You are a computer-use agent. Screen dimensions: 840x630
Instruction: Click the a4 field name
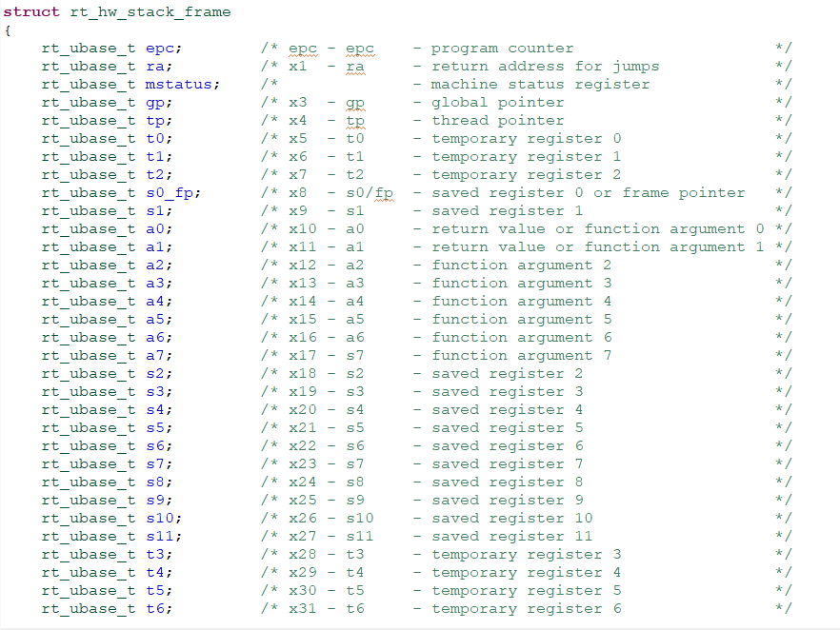pos(155,302)
